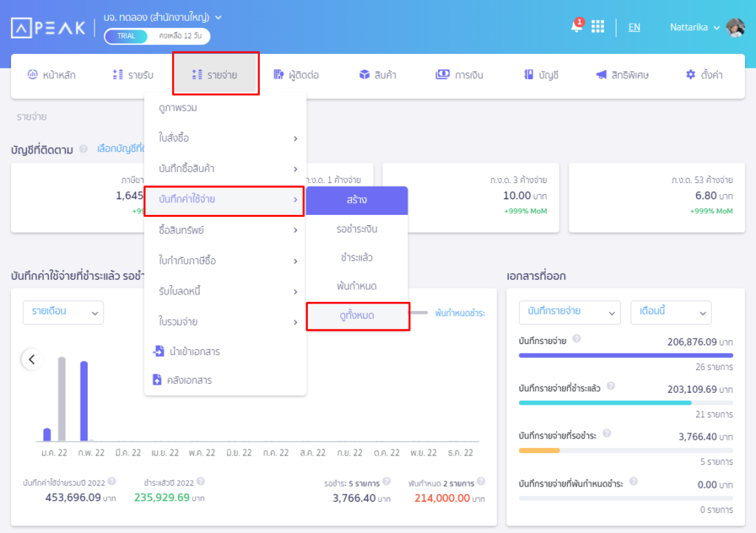Click the PEAK logo

click(48, 27)
